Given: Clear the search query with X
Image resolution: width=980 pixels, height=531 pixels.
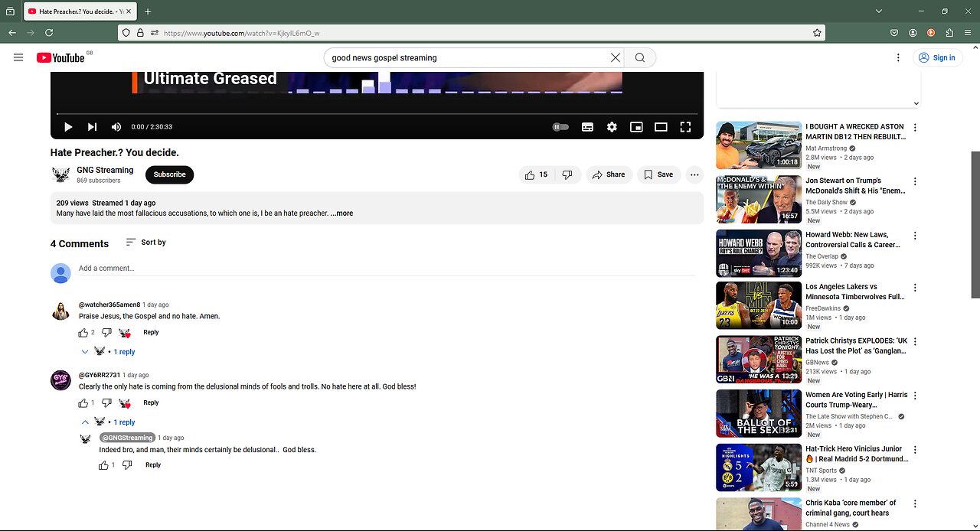Looking at the screenshot, I should point(616,57).
